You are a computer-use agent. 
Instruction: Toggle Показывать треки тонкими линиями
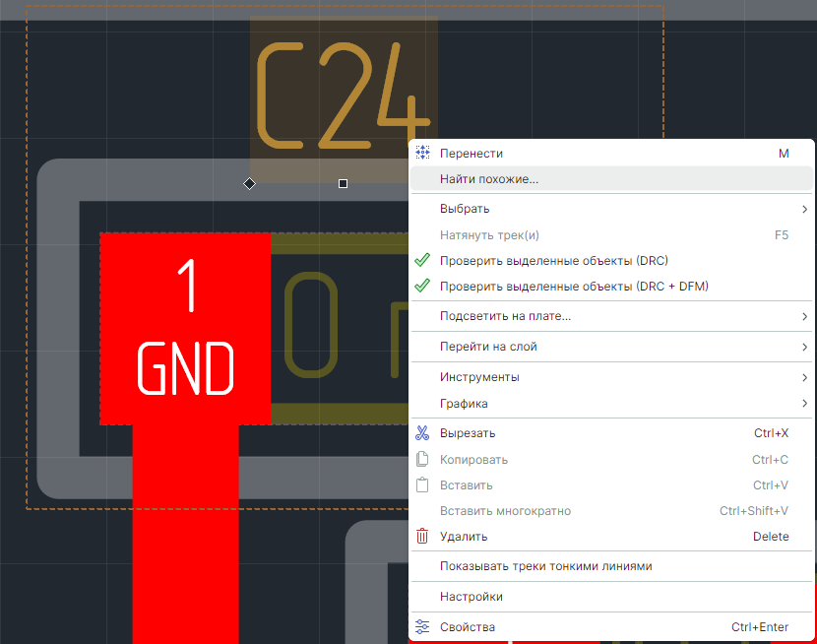tap(611, 566)
